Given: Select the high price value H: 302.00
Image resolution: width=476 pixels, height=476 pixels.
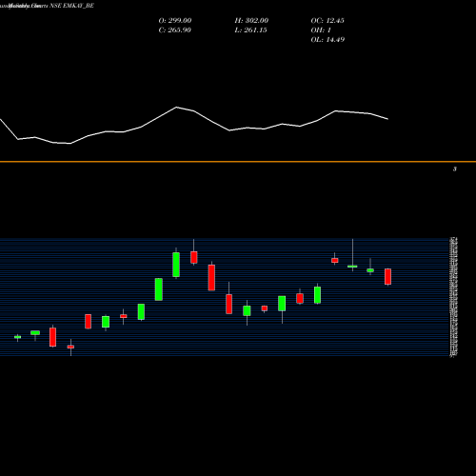Looking at the screenshot, I should point(251,21).
